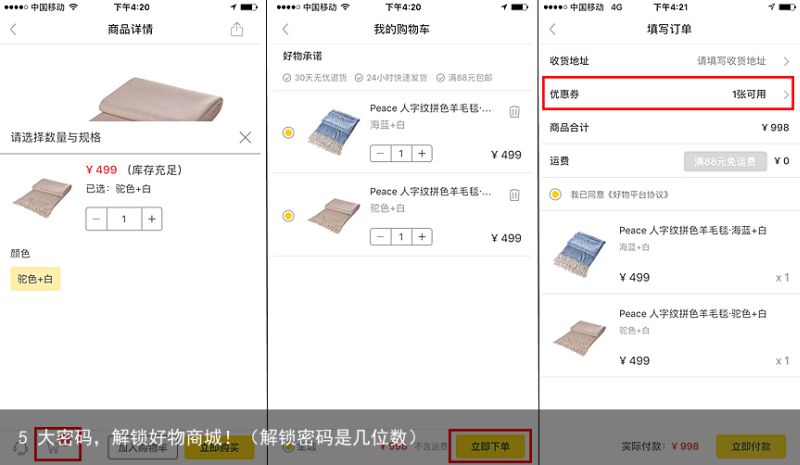Viewport: 800px width, 465px height.
Task: Delete the camel blanket from cart
Action: click(514, 194)
